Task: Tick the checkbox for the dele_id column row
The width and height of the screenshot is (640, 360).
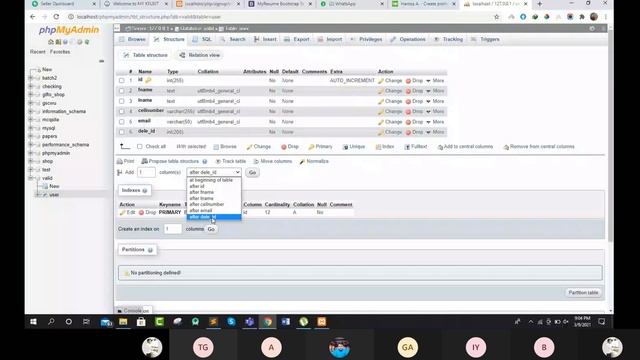Action: (122, 132)
